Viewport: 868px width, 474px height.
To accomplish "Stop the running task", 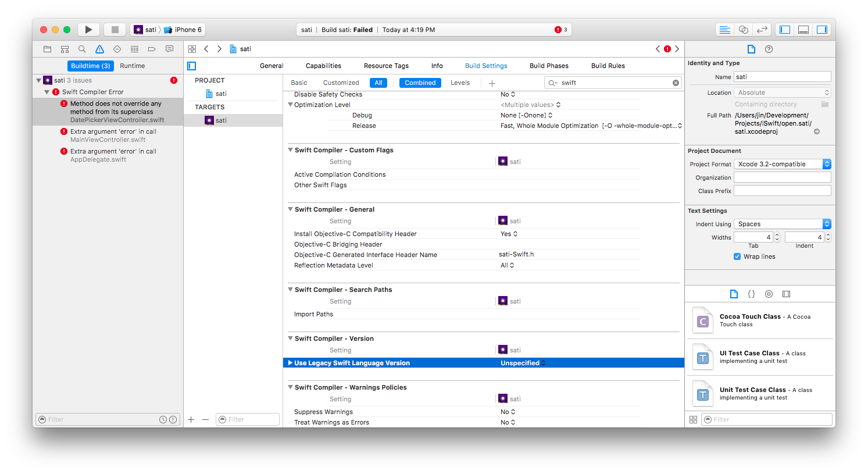I will (x=115, y=30).
